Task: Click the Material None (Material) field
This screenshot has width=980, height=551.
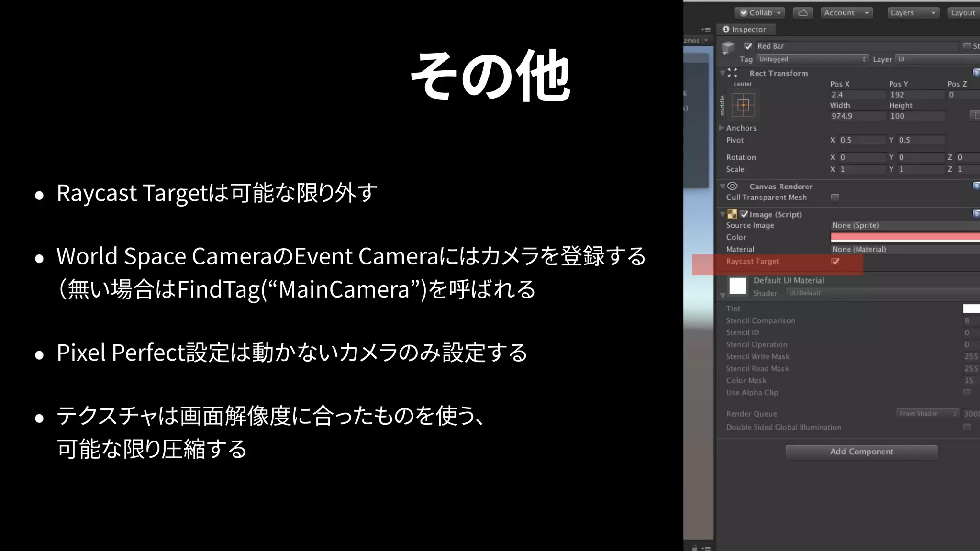Action: (x=905, y=249)
